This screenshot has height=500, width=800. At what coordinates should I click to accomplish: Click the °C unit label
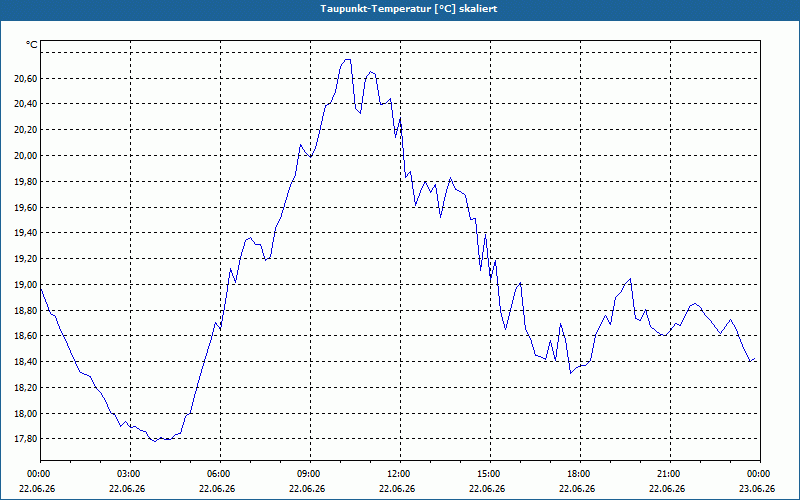[32, 45]
